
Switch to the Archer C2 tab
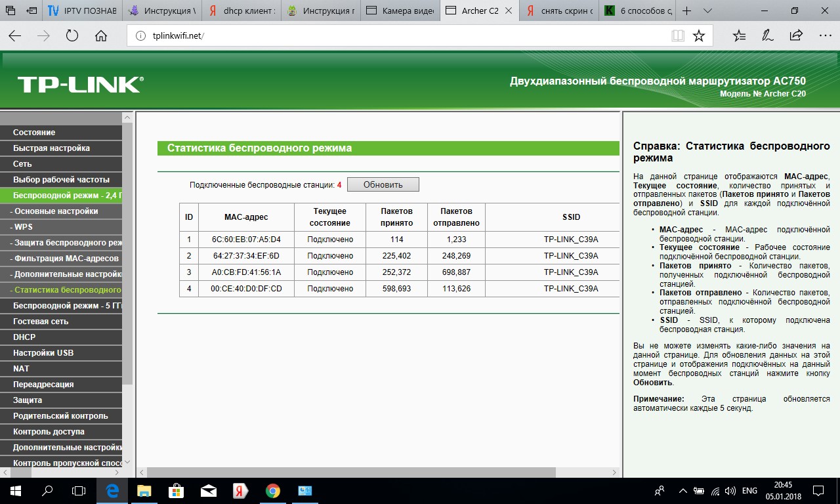[478, 11]
